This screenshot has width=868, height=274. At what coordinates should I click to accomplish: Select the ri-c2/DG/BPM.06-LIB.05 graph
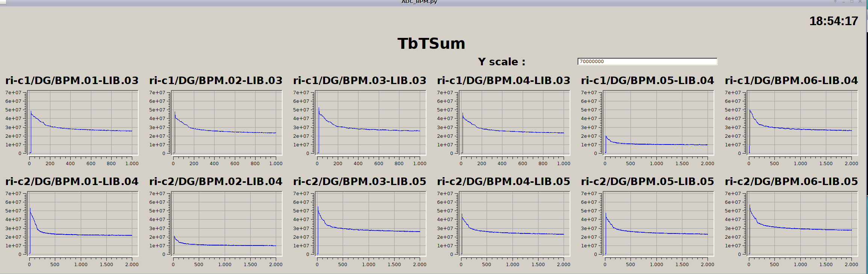point(803,224)
